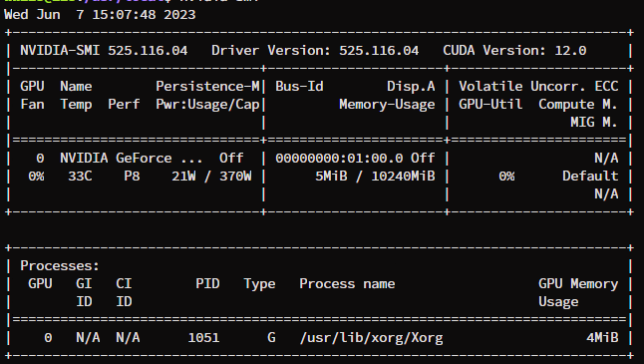Click the process type 'G'
Image resolution: width=644 pixels, height=364 pixels.
point(271,338)
